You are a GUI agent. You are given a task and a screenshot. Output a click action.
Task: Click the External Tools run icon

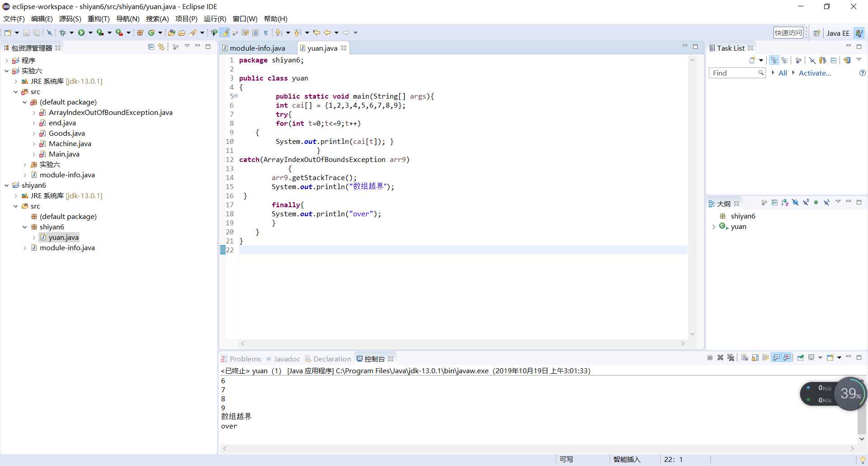point(119,33)
